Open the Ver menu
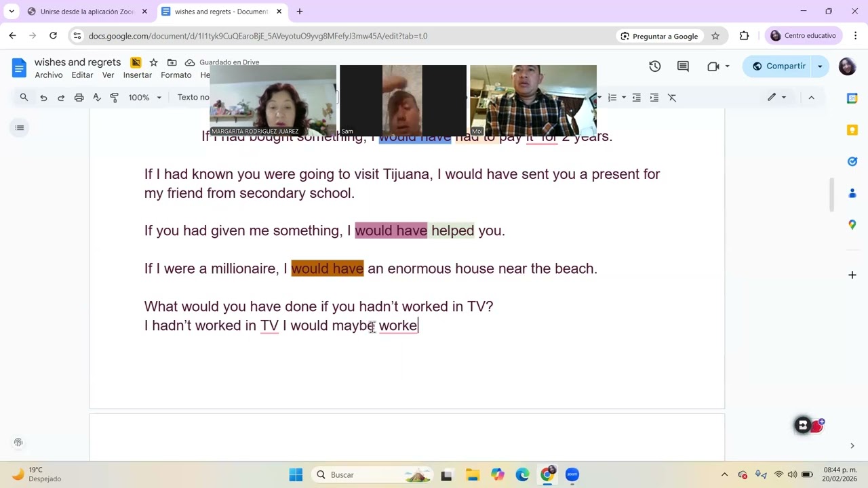This screenshot has width=868, height=488. [108, 75]
